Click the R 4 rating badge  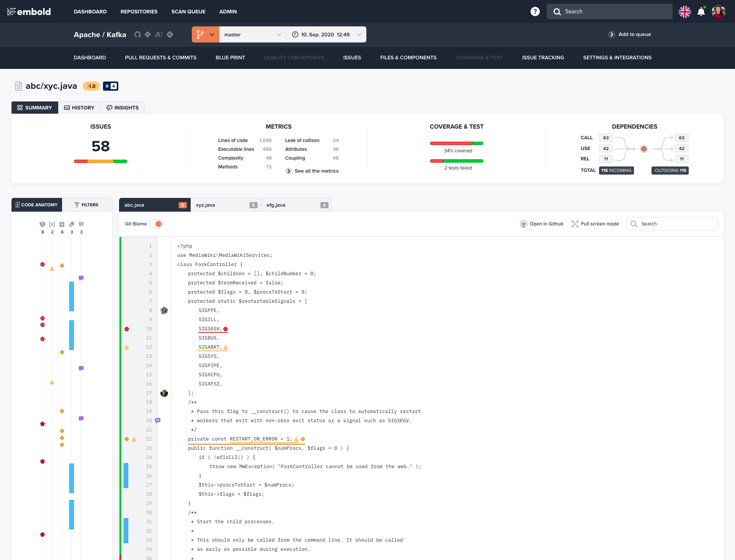point(111,86)
